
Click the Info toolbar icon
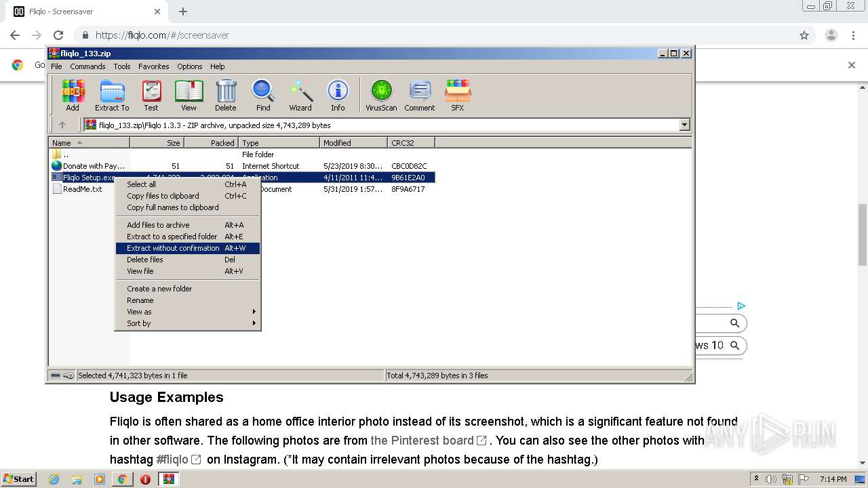(x=338, y=95)
